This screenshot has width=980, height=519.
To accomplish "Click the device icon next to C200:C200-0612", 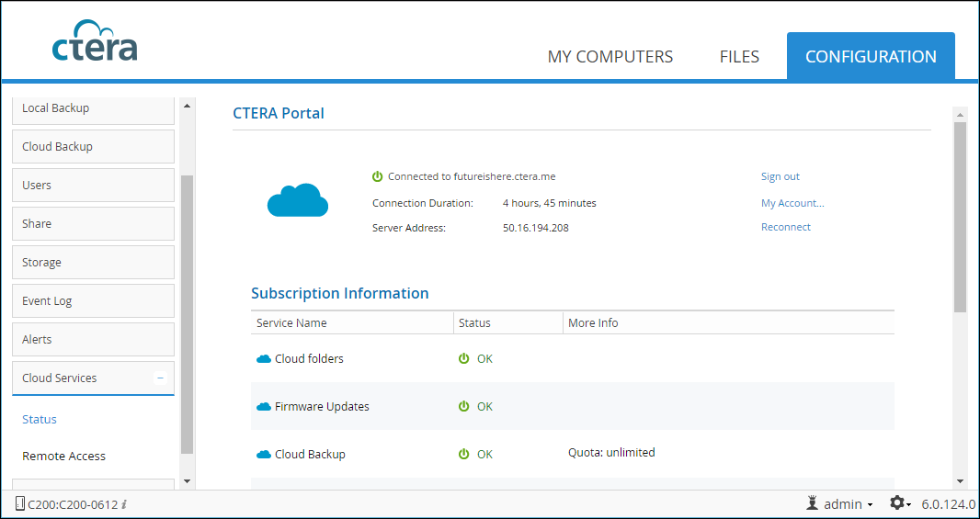I will (19, 504).
